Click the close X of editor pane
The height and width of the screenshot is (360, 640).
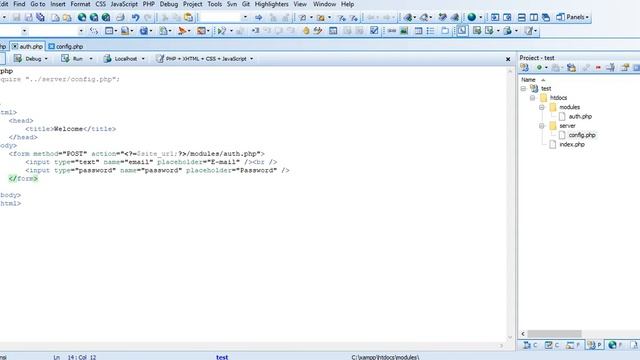(508, 59)
